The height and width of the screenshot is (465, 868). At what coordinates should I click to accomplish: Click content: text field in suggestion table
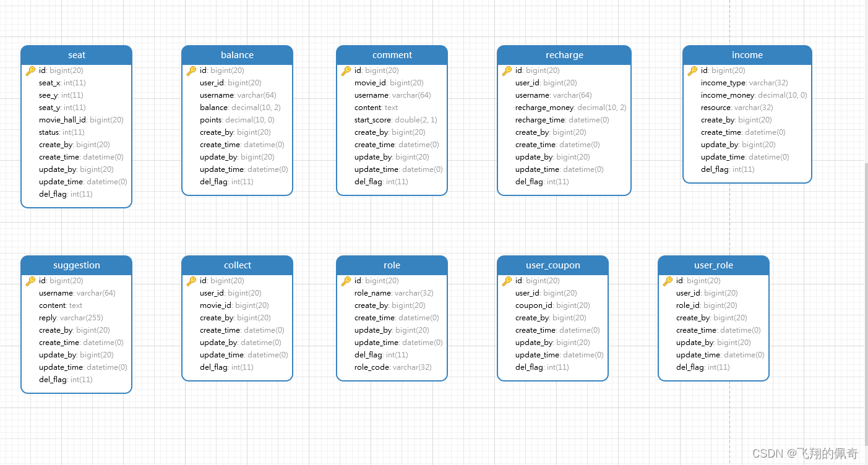pos(61,305)
